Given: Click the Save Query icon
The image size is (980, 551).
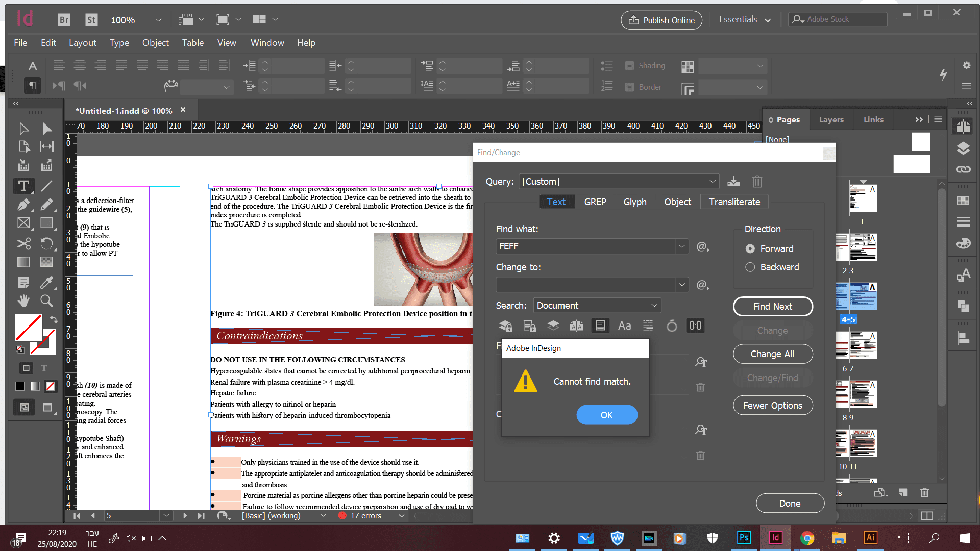Looking at the screenshot, I should 733,181.
